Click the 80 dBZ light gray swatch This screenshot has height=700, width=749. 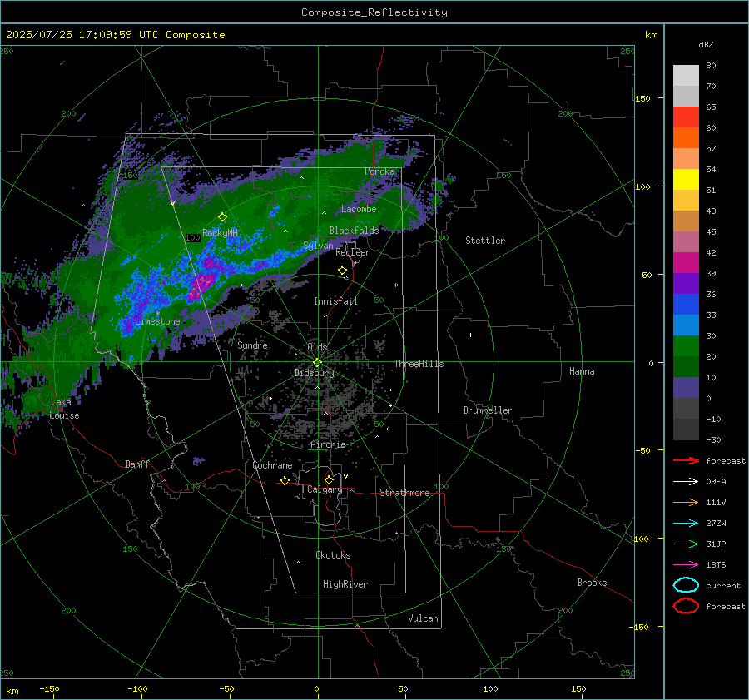click(x=686, y=76)
